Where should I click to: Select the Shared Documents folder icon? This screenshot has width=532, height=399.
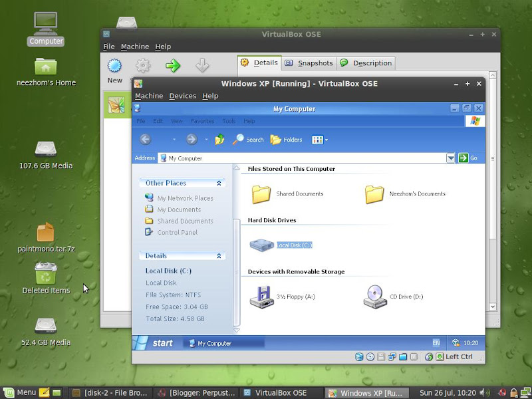click(x=261, y=194)
